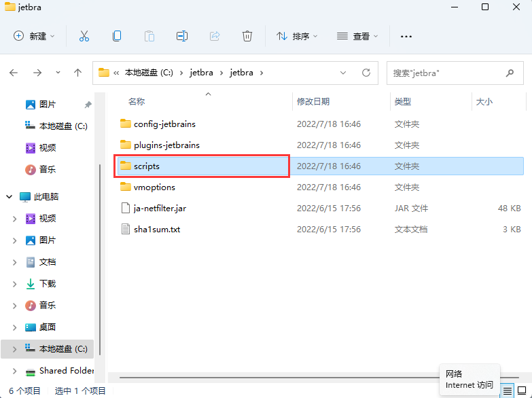Click 本地磁盘 (C:) in address breadcrumb

[149, 73]
